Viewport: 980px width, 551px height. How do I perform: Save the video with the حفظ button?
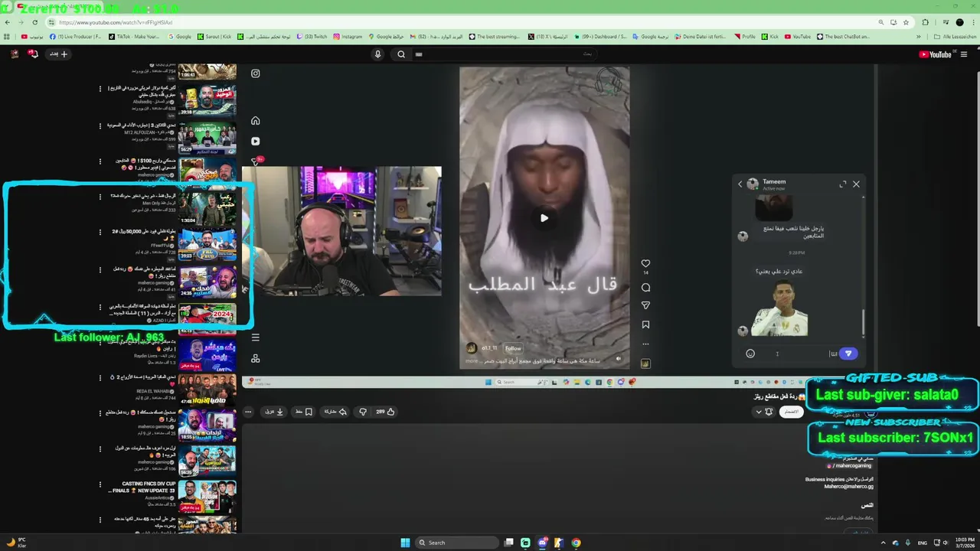[x=304, y=412]
